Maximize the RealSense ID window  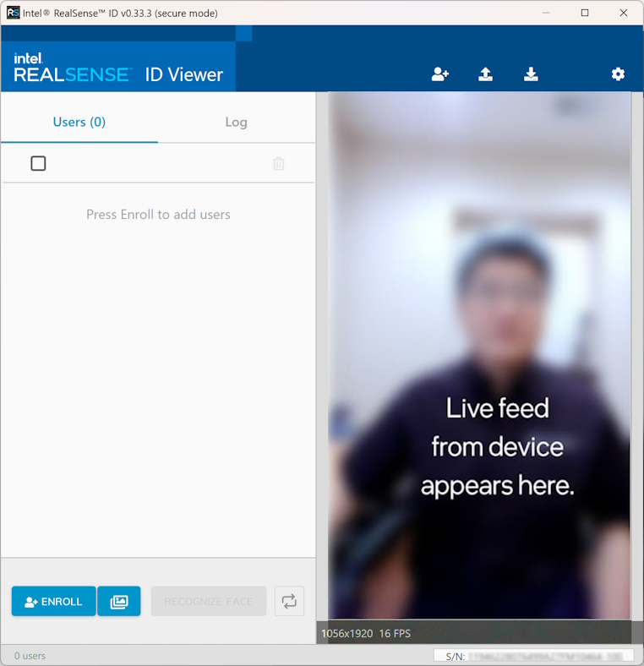585,13
